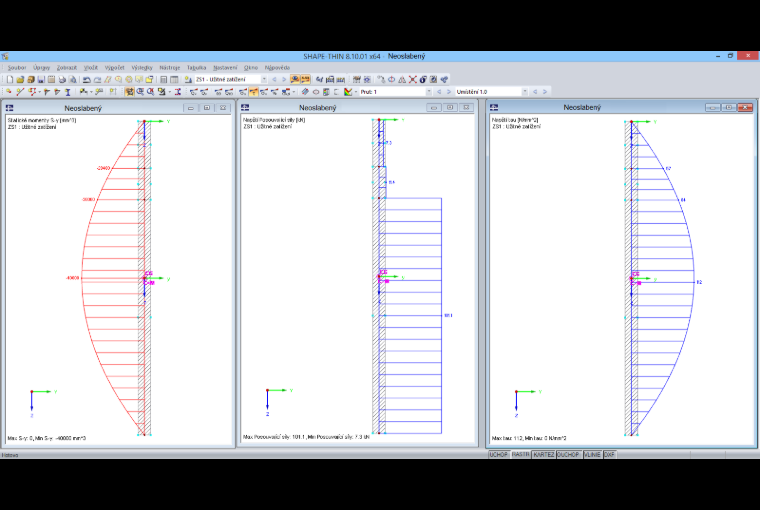Close the right Neoslabený tau stress window
Image resolution: width=760 pixels, height=510 pixels.
pyautogui.click(x=745, y=107)
